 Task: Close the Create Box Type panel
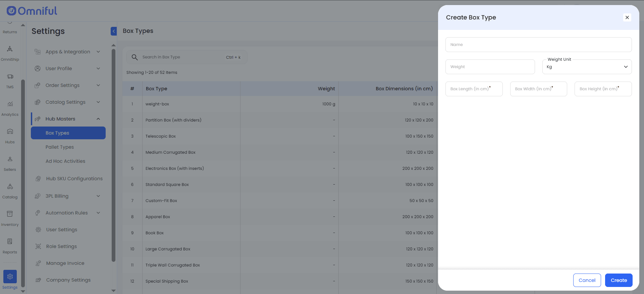pos(627,17)
